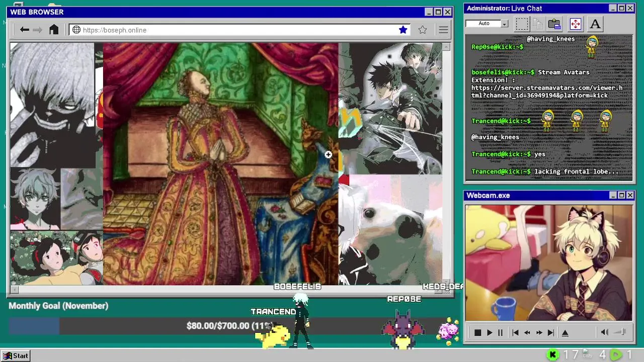The height and width of the screenshot is (362, 644).
Task: Click the browser back arrow
Action: 24,30
